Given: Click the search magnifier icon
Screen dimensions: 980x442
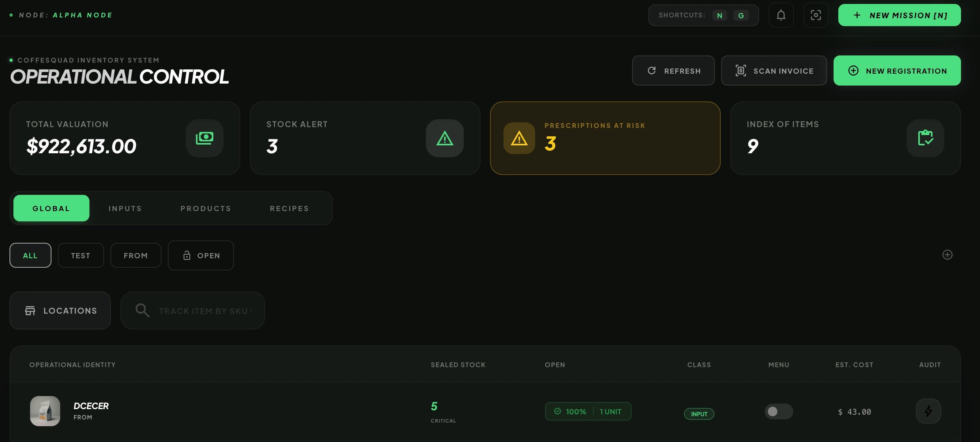Looking at the screenshot, I should [x=142, y=311].
